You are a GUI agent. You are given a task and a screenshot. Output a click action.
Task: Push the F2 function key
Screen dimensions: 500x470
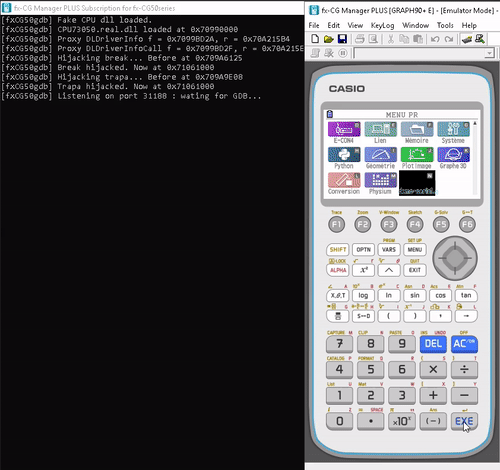click(x=363, y=224)
